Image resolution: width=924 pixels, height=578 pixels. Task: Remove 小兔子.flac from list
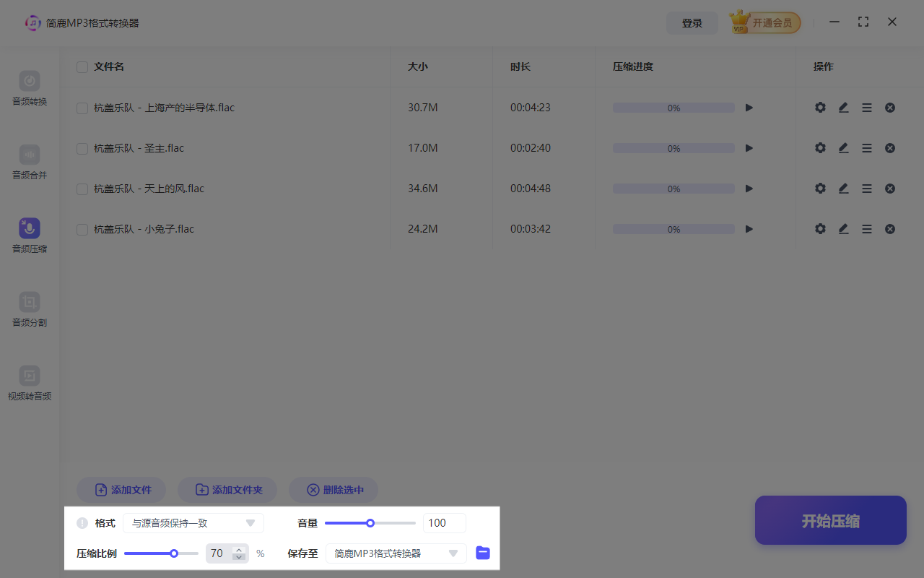890,229
